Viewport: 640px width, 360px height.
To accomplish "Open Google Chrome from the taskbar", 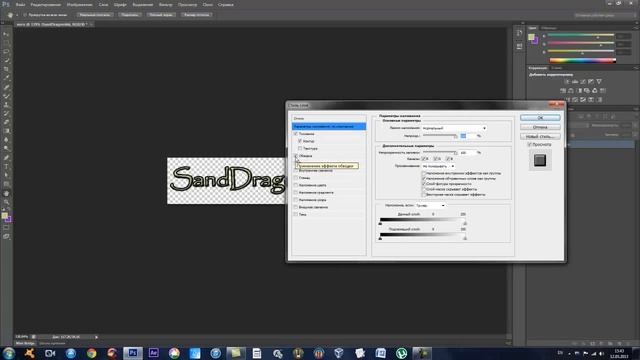I will pos(91,353).
